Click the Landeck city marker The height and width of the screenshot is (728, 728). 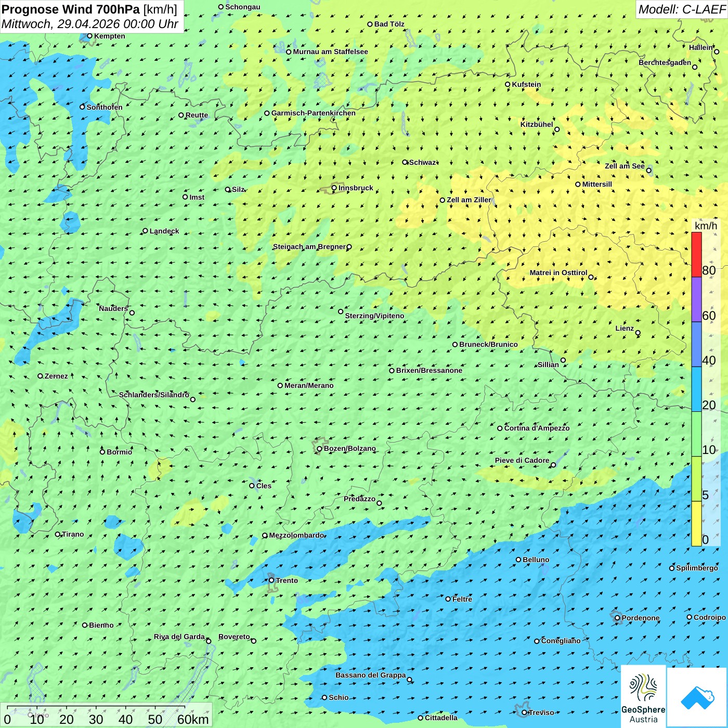pos(146,231)
